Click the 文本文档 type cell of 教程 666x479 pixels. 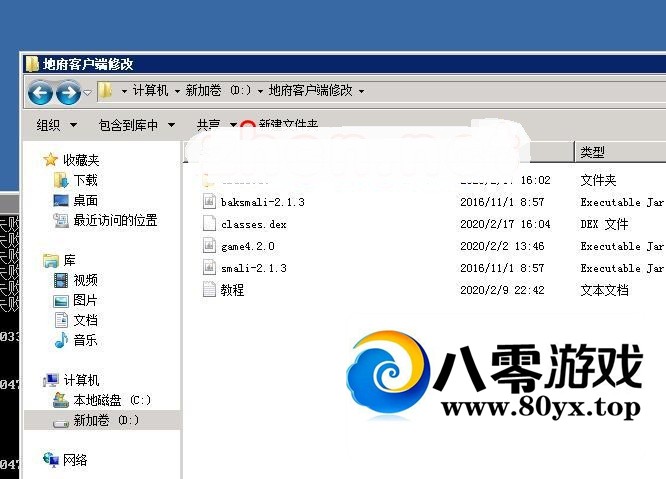pos(604,290)
